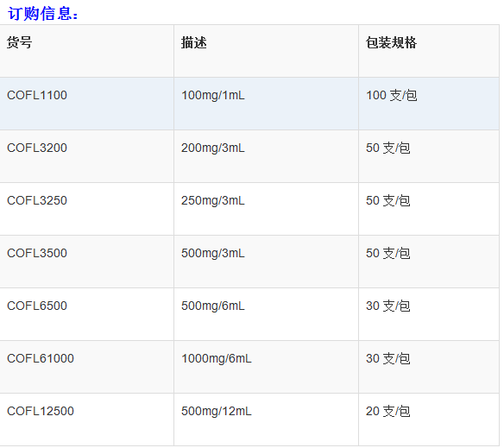
Task: Click product code COFL1100
Action: pyautogui.click(x=37, y=95)
